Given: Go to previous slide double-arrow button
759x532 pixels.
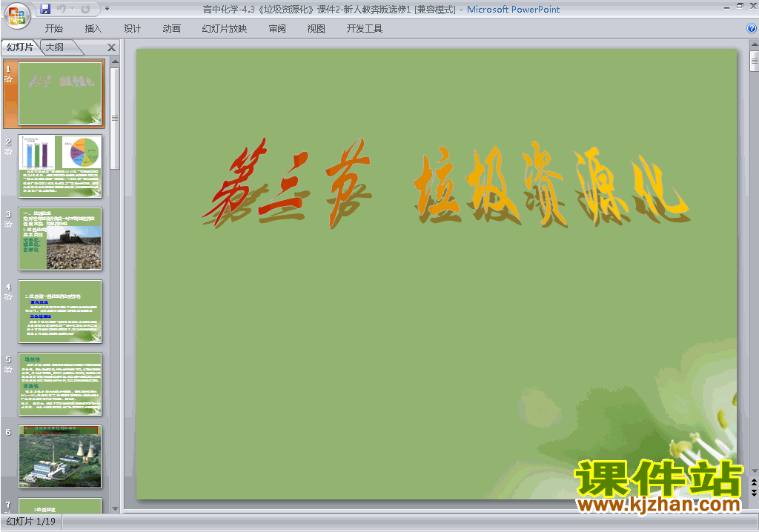Looking at the screenshot, I should pos(754,482).
